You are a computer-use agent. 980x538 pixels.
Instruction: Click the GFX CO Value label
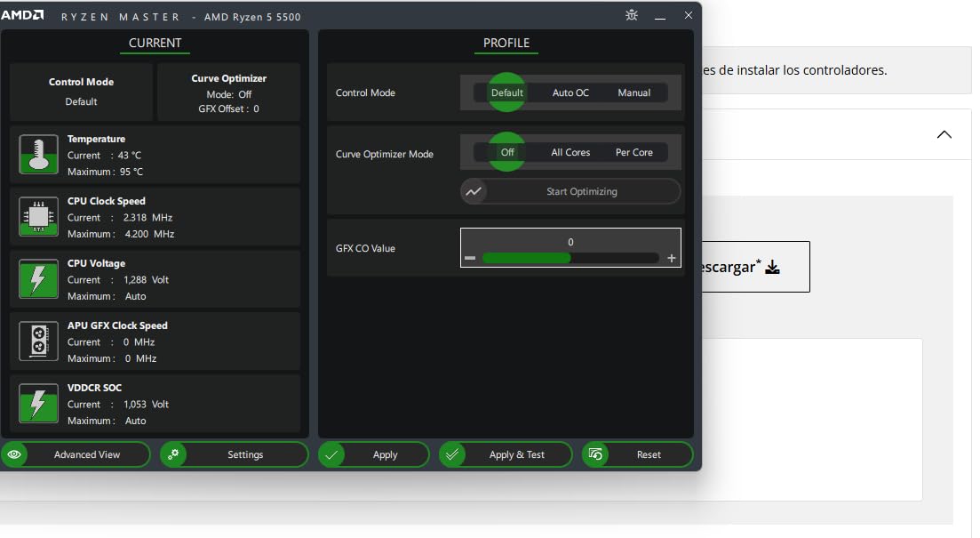click(365, 248)
